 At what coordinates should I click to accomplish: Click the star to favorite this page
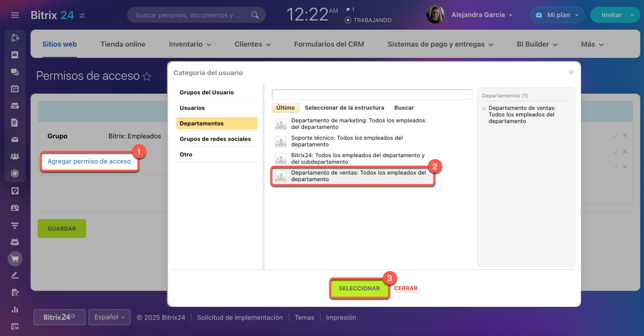tap(147, 76)
